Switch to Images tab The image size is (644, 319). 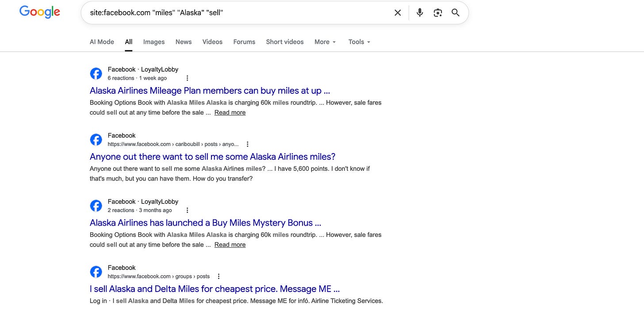(x=154, y=42)
